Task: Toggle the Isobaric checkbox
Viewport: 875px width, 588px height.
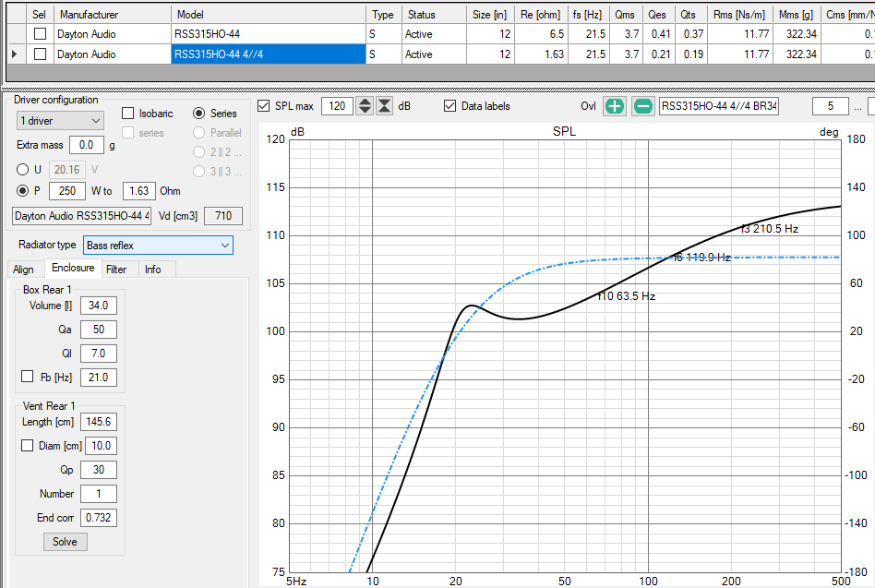Action: (127, 114)
